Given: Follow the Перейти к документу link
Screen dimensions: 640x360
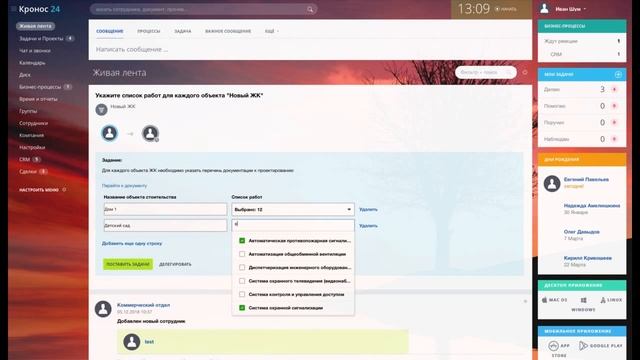Looking at the screenshot, I should click(124, 186).
